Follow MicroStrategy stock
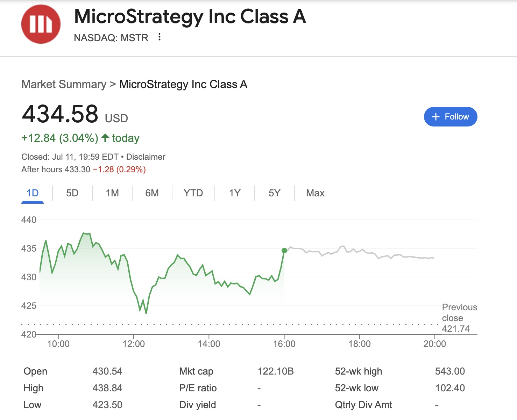The height and width of the screenshot is (420, 517). (x=451, y=117)
